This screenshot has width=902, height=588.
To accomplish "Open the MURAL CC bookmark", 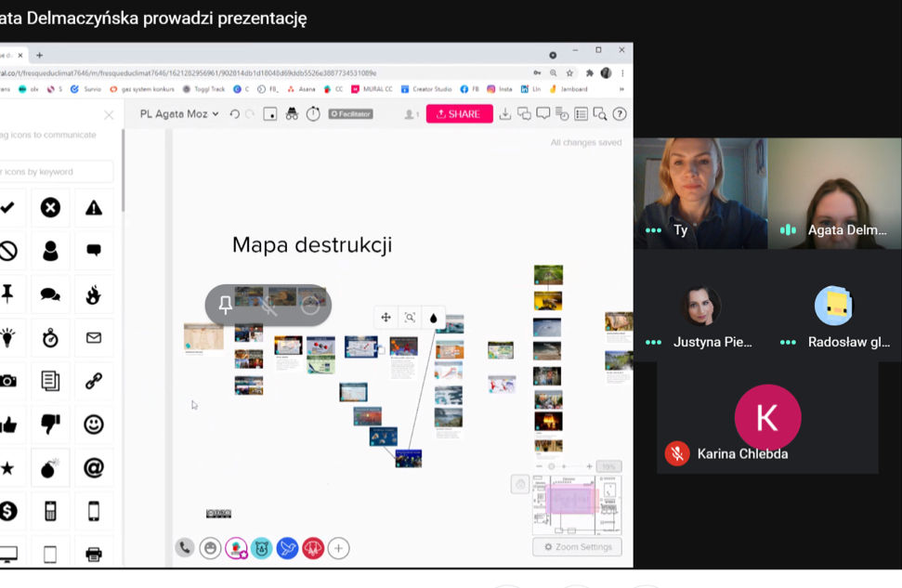I will [372, 89].
